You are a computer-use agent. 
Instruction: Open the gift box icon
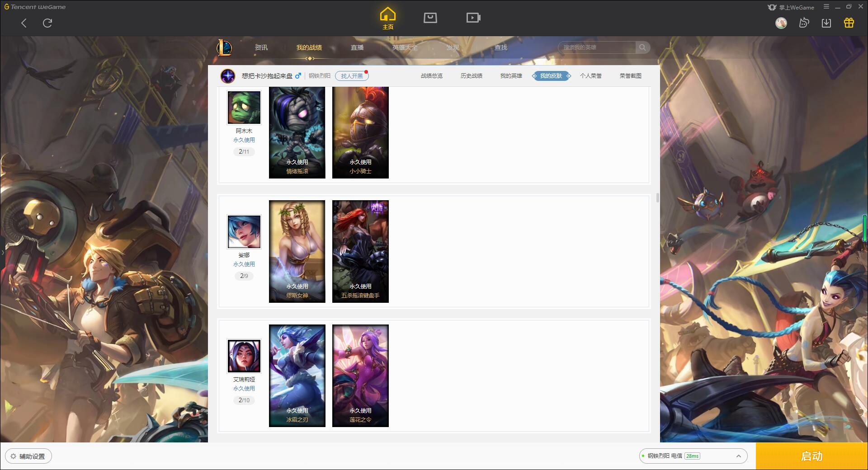(849, 23)
